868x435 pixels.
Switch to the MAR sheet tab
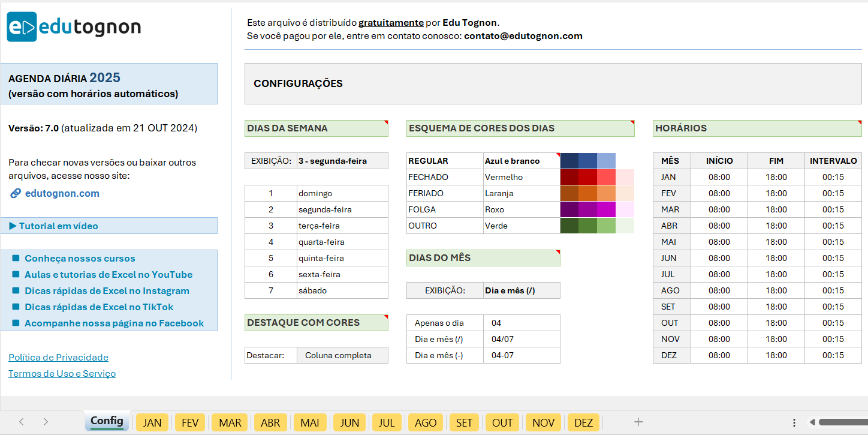coord(230,422)
